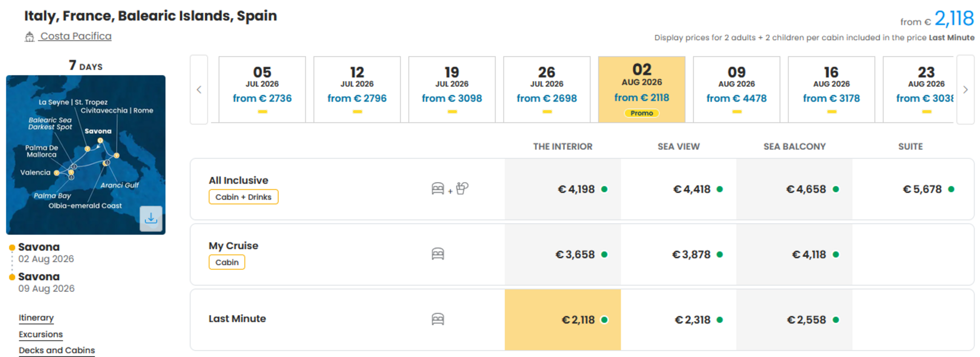
Task: Click THE INTERIOR column header
Action: (563, 146)
